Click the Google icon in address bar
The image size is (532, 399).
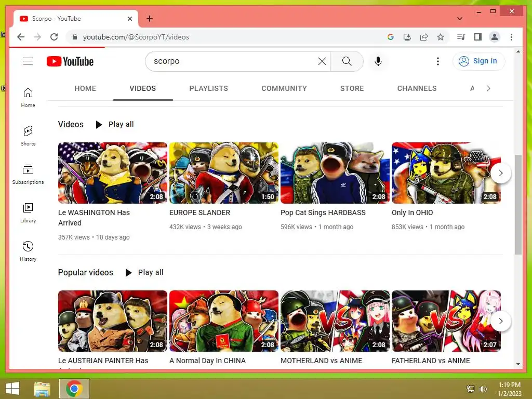tap(391, 37)
